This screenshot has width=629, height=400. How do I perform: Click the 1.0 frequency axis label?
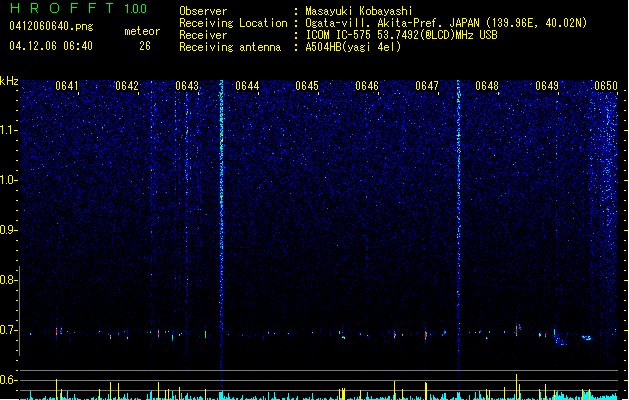click(x=8, y=180)
